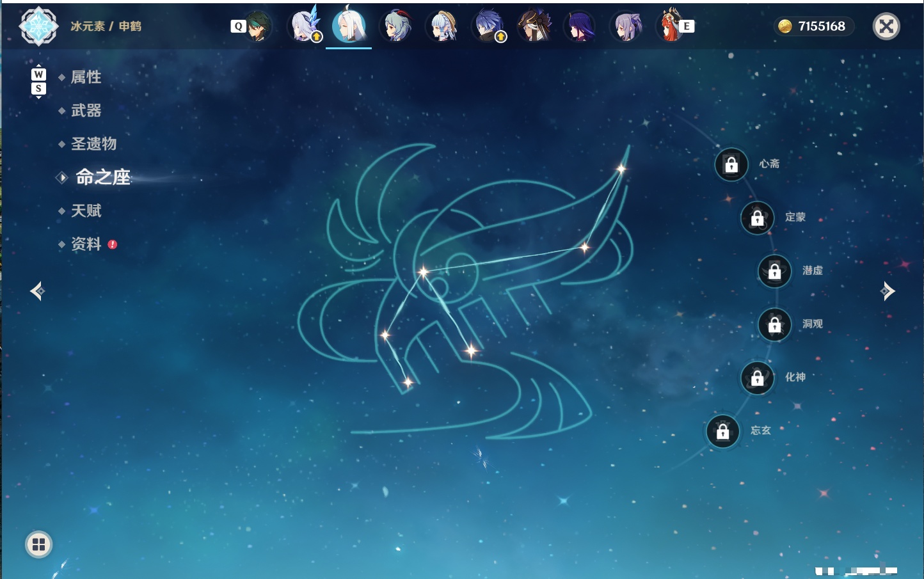The width and height of the screenshot is (924, 579).
Task: Click the lowest star of the constellation
Action: coord(408,383)
